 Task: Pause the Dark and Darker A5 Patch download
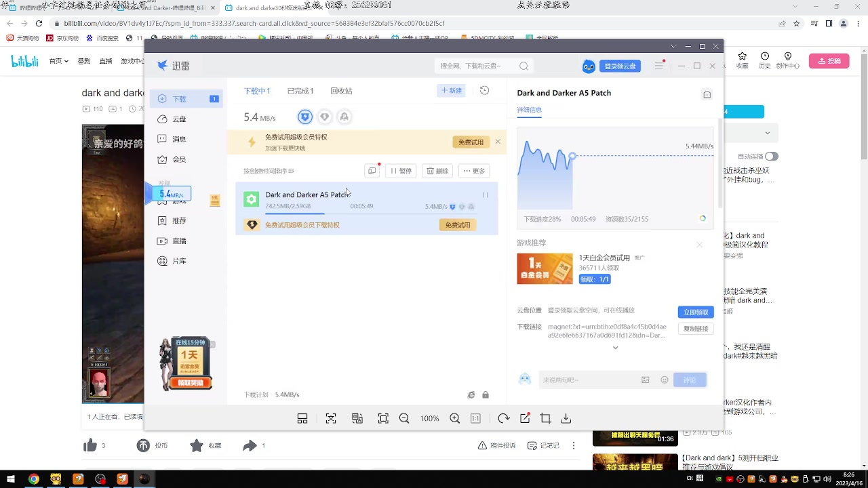point(485,195)
